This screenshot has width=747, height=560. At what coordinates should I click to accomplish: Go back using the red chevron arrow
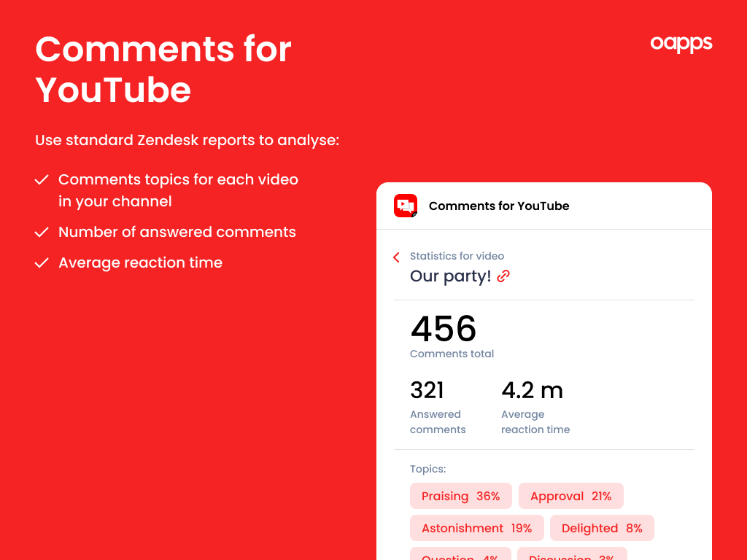click(x=397, y=257)
